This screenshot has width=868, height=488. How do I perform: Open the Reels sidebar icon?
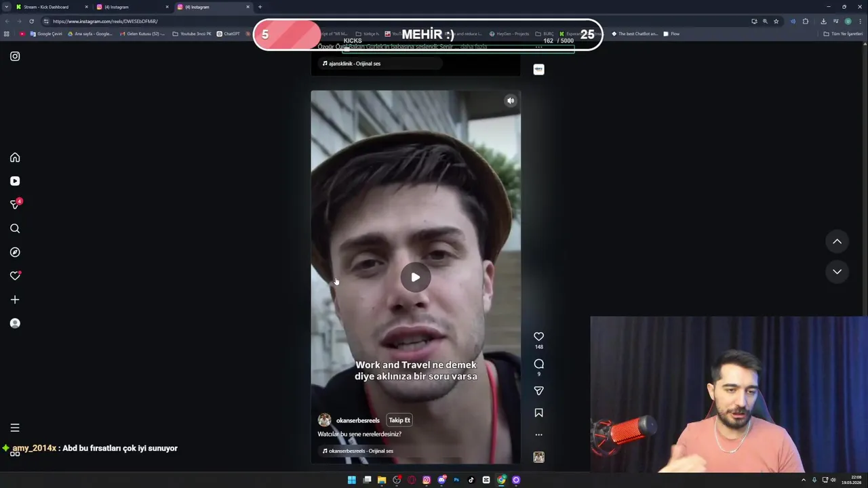15,181
